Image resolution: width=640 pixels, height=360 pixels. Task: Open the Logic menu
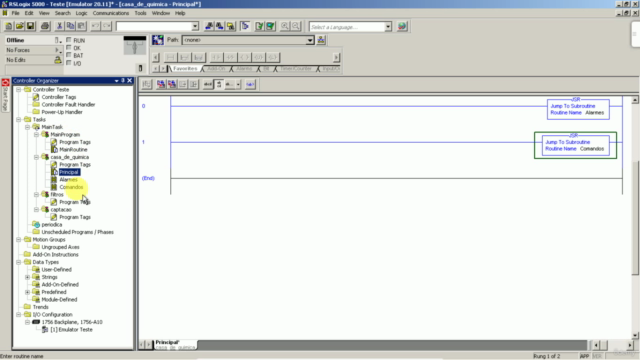[81, 13]
